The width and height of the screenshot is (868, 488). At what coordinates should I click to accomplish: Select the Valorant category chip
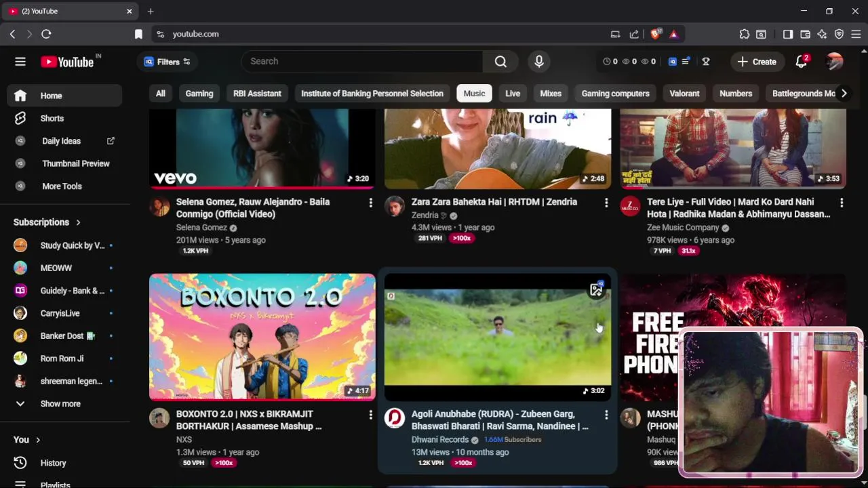pyautogui.click(x=684, y=94)
